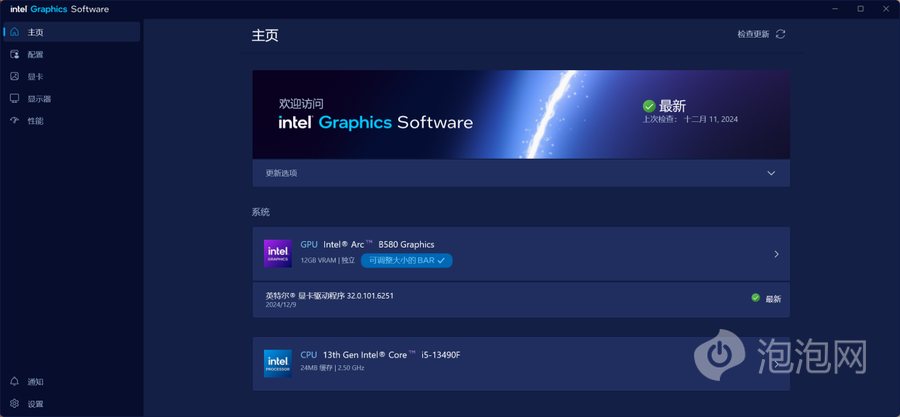Click the 24MB 缓存 | 2.50 GHz text
Viewport: 900px width, 417px height.
point(332,368)
